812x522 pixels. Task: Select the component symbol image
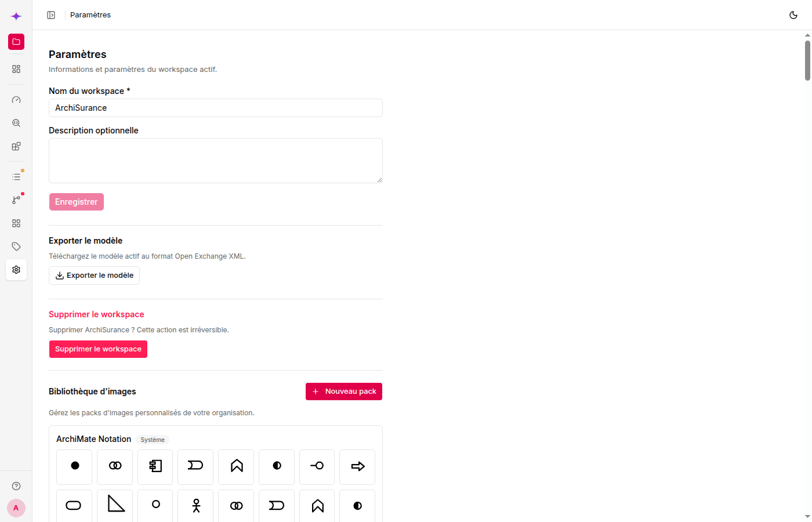pos(155,467)
